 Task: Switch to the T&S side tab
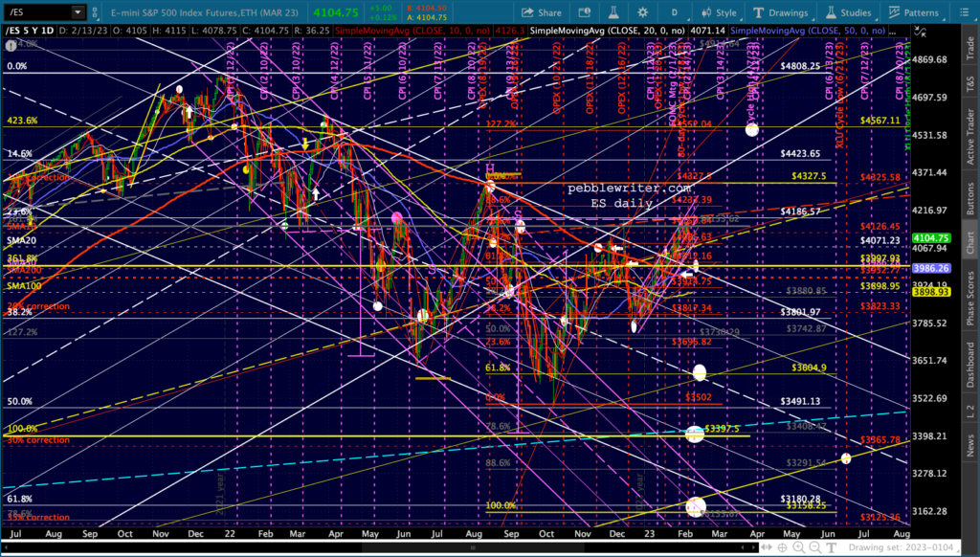[x=970, y=84]
